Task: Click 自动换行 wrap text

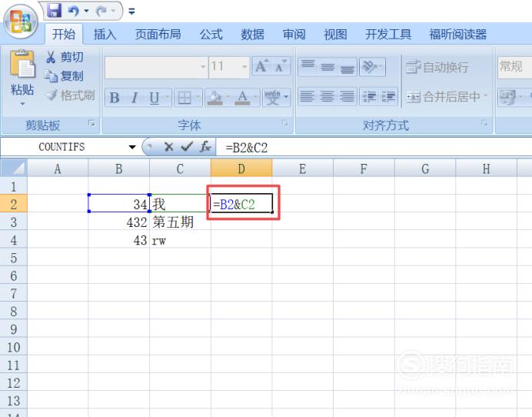Action: tap(437, 67)
